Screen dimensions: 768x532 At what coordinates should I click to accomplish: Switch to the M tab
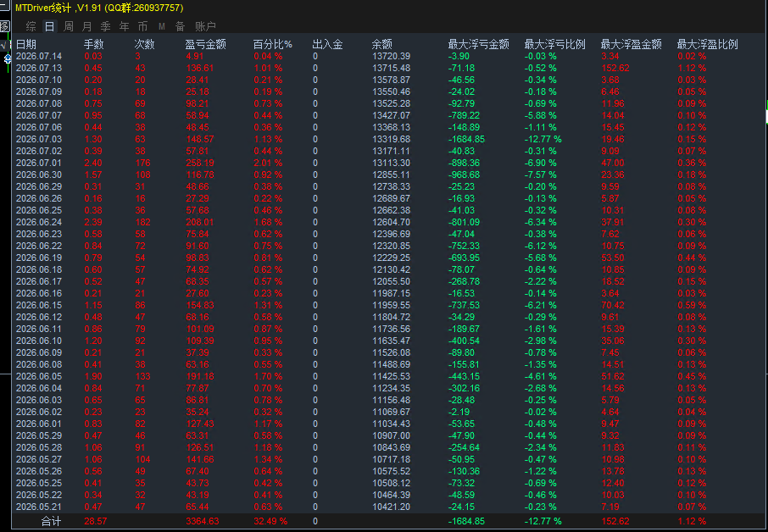pyautogui.click(x=162, y=26)
